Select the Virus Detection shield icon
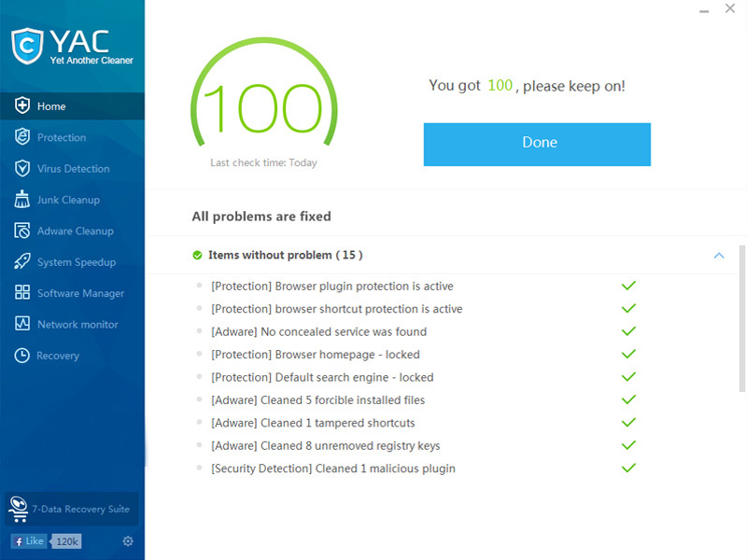The image size is (747, 560). [x=22, y=168]
